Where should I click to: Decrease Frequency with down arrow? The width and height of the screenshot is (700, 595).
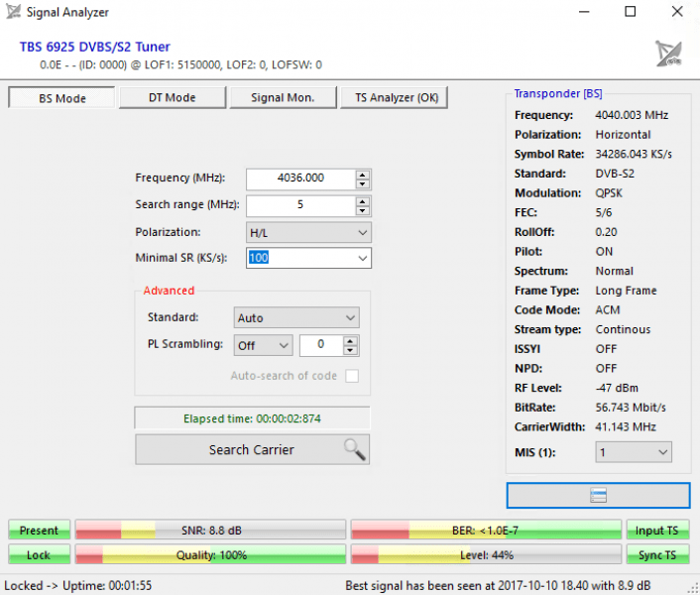(x=363, y=183)
